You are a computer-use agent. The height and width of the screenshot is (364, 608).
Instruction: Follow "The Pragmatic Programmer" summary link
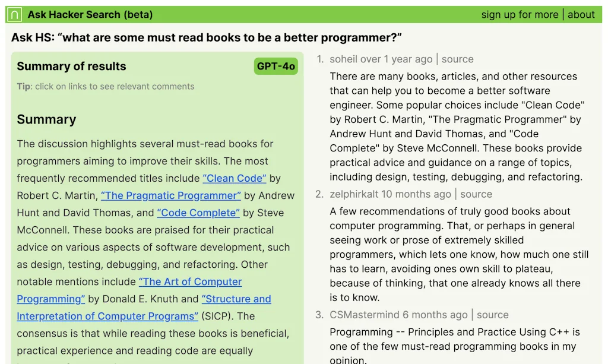(171, 195)
